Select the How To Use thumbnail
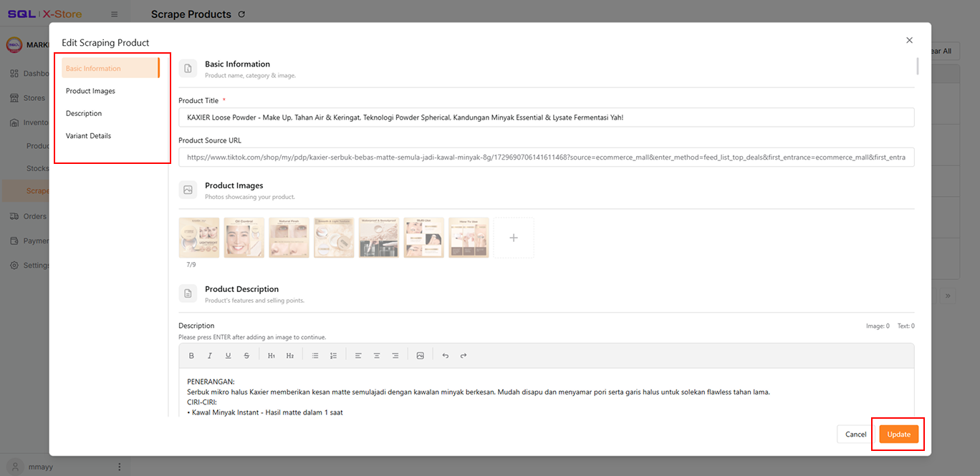The height and width of the screenshot is (476, 980). pos(469,238)
